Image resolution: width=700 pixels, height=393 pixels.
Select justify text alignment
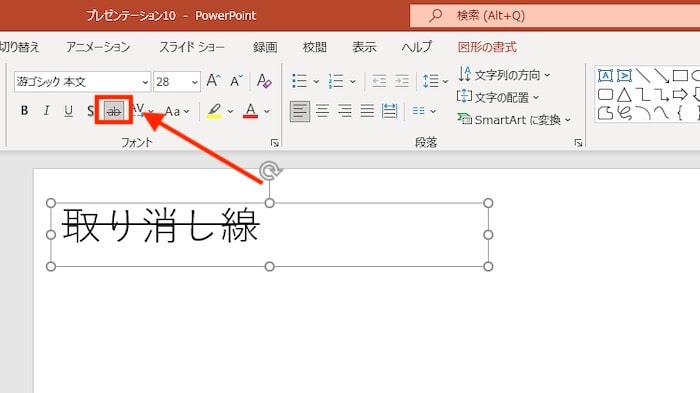click(x=367, y=111)
